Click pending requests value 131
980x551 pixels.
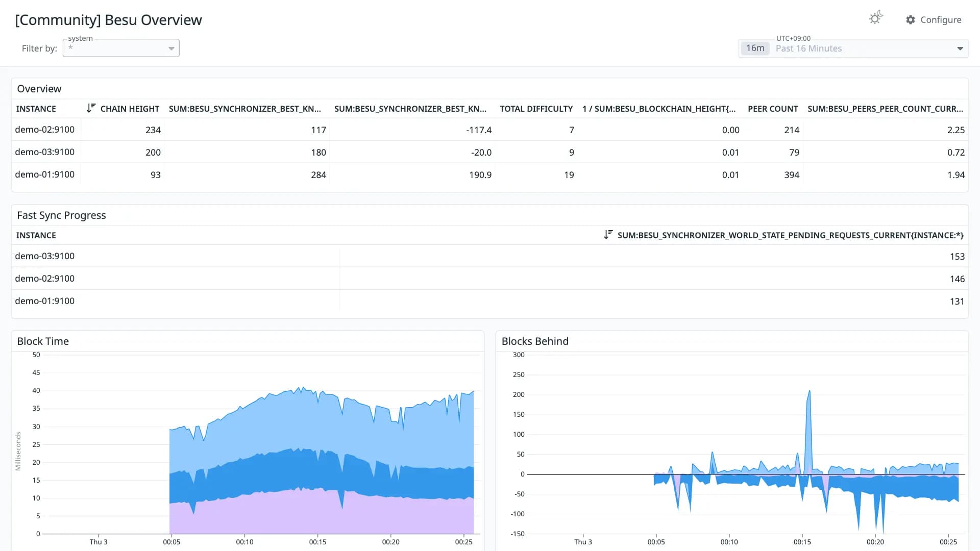[x=957, y=302]
